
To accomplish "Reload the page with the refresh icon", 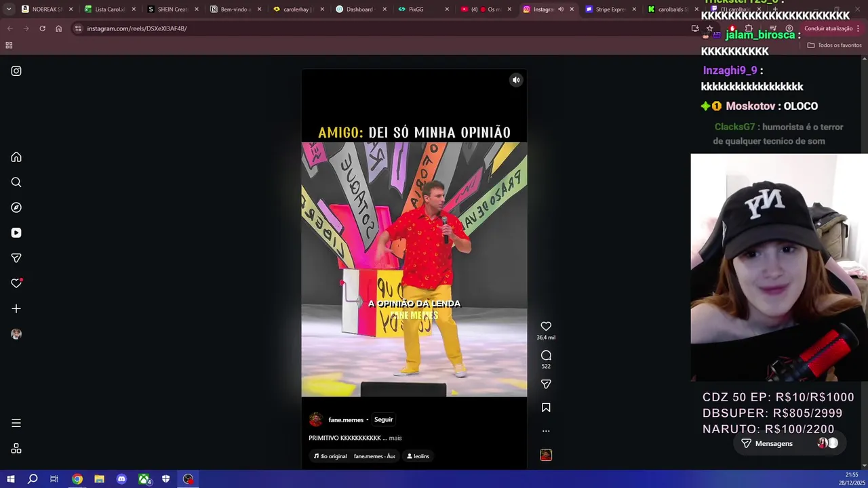I will pyautogui.click(x=42, y=28).
